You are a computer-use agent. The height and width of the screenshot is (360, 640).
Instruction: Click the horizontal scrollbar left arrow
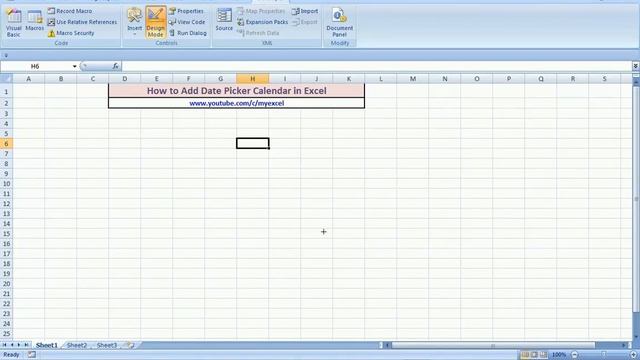point(388,345)
